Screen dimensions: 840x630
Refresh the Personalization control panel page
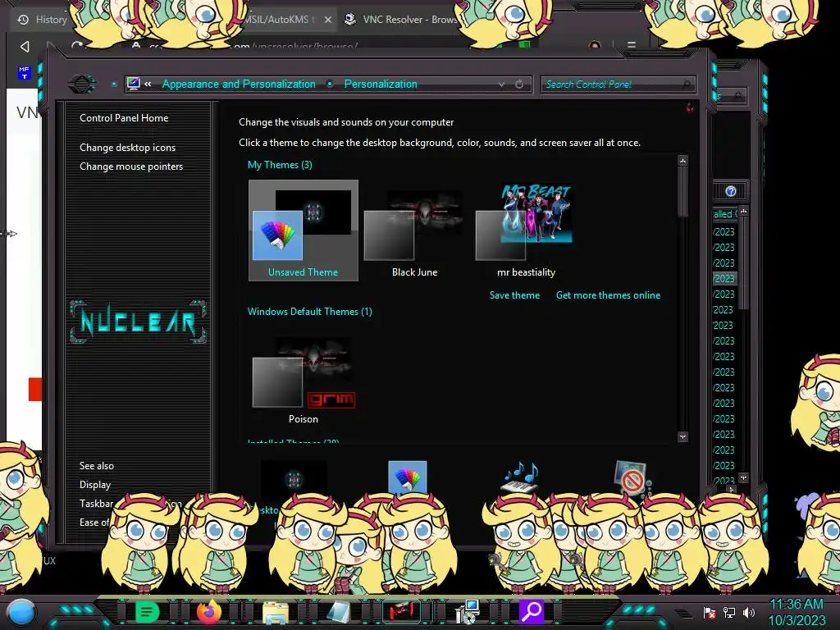tap(519, 84)
